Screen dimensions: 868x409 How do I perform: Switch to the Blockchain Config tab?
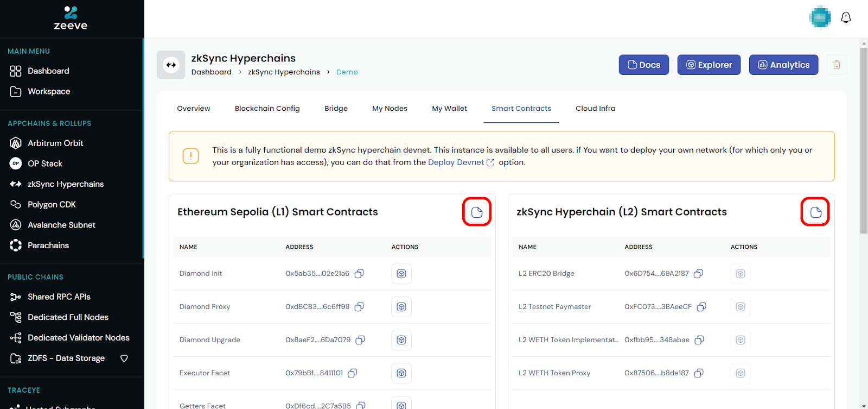(x=267, y=109)
